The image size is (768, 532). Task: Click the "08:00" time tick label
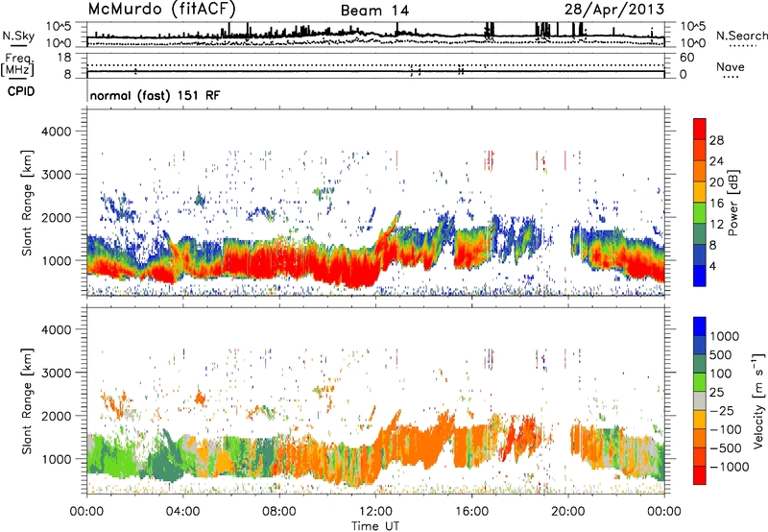click(x=278, y=512)
